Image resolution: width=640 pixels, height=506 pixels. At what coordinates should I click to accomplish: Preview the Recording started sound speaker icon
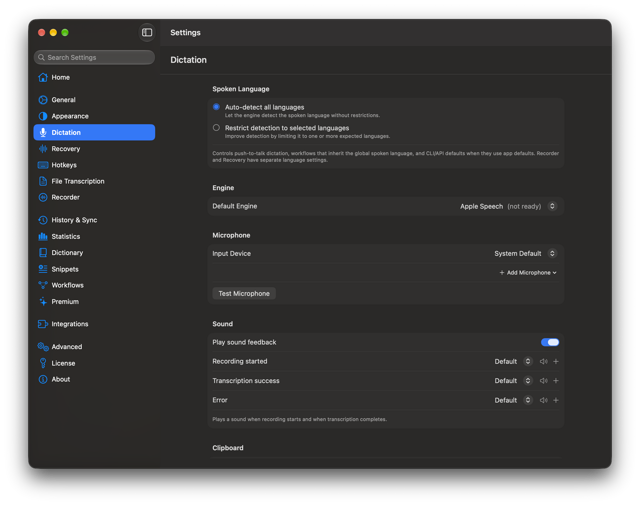(544, 361)
